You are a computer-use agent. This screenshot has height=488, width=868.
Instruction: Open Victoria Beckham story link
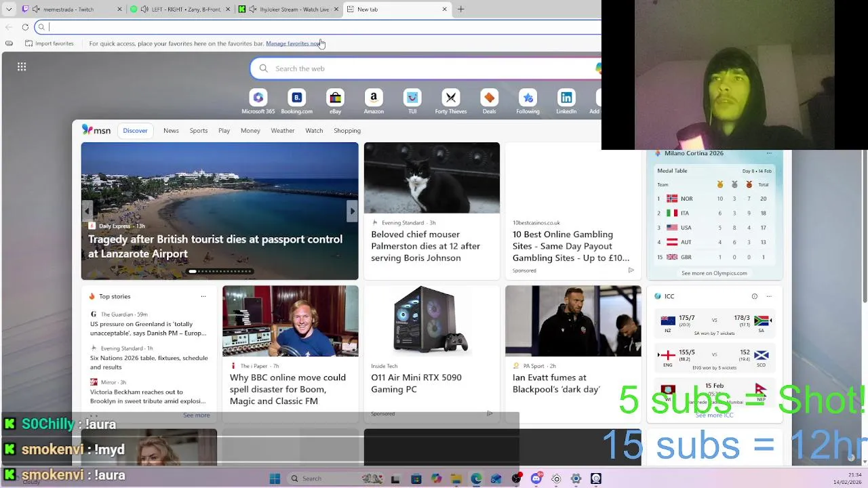148,396
